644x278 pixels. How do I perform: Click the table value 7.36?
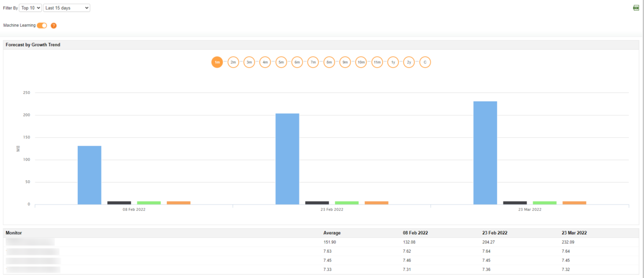point(486,269)
